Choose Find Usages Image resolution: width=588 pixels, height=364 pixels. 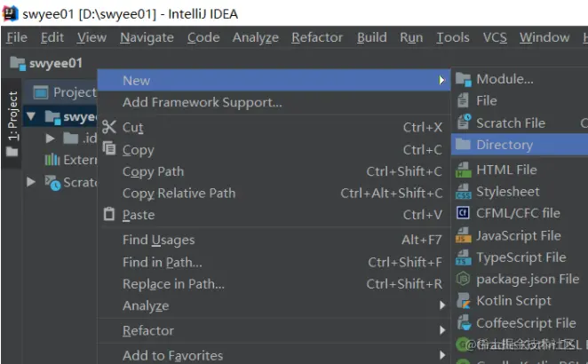coord(274,240)
